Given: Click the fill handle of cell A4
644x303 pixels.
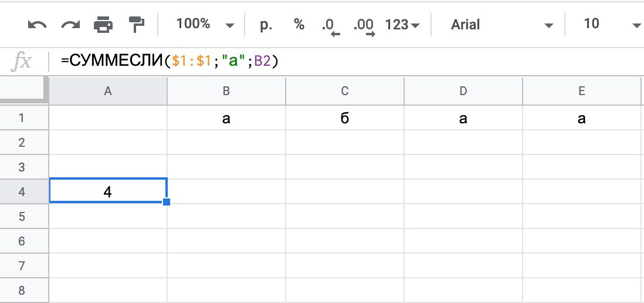Looking at the screenshot, I should tap(167, 202).
